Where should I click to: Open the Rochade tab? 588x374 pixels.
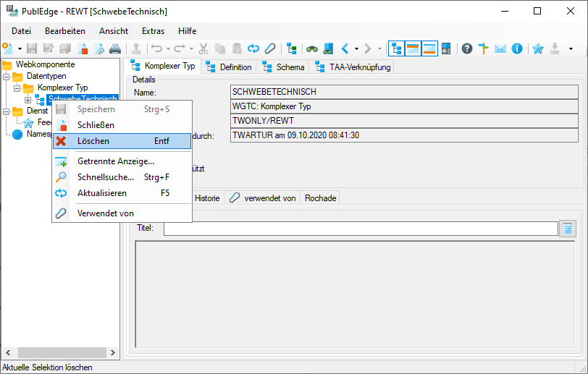[320, 198]
